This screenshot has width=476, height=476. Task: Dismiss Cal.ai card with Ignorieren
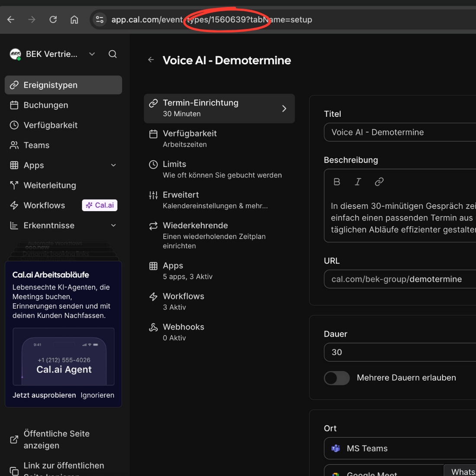97,395
